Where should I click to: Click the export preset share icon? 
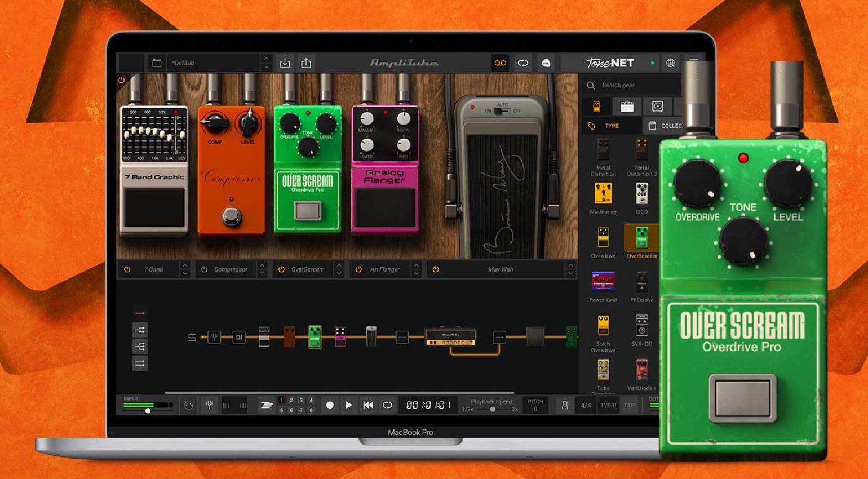coord(306,63)
